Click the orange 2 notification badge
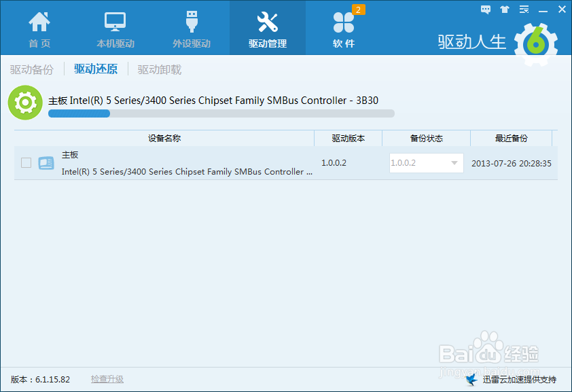 click(x=358, y=10)
